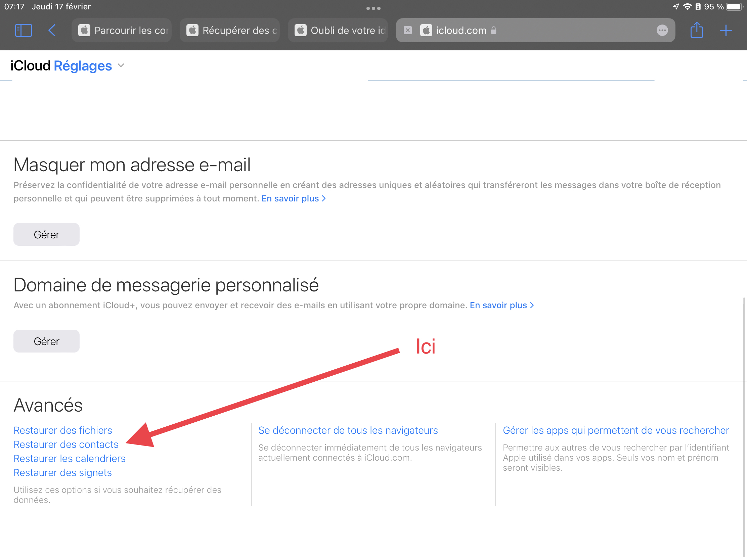The height and width of the screenshot is (560, 747).
Task: Close the icloud.com tab with X icon
Action: pyautogui.click(x=408, y=30)
